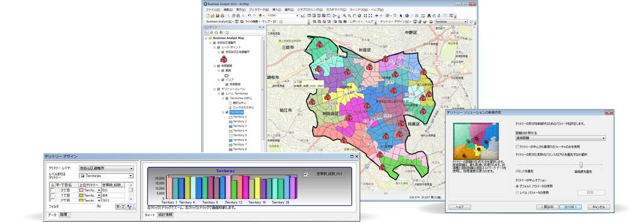Click the territory table vertical scrollbar
This screenshot has height=222, width=644.
[x=131, y=192]
